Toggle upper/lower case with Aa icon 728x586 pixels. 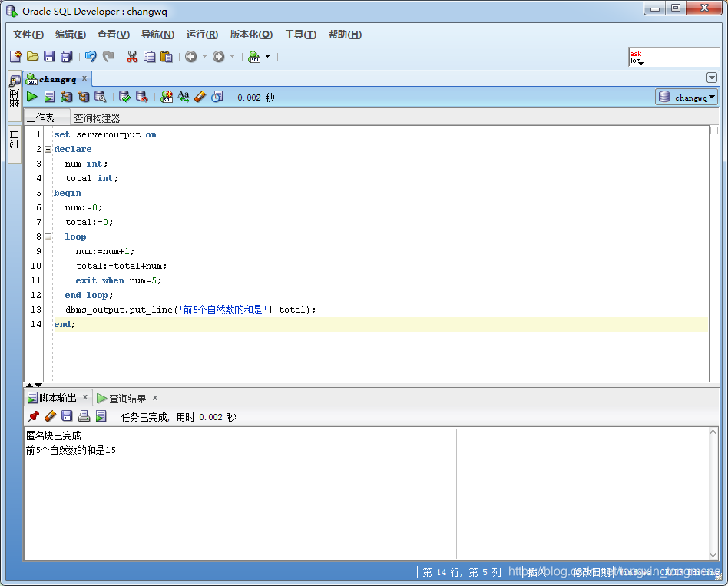184,97
